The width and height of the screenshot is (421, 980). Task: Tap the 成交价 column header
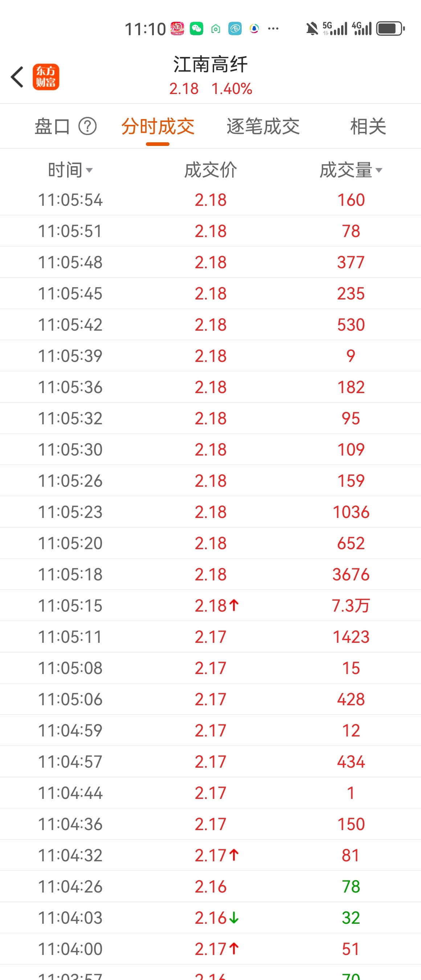click(x=210, y=170)
